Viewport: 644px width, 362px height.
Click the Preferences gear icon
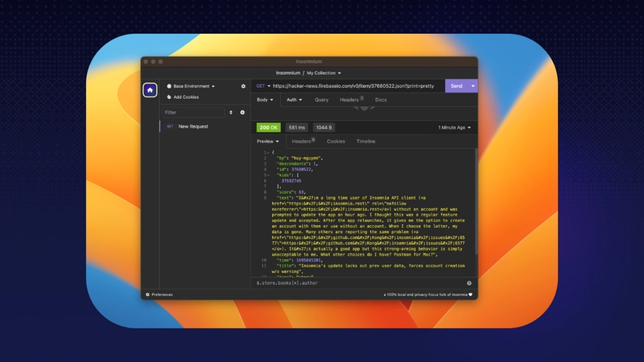coord(147,294)
